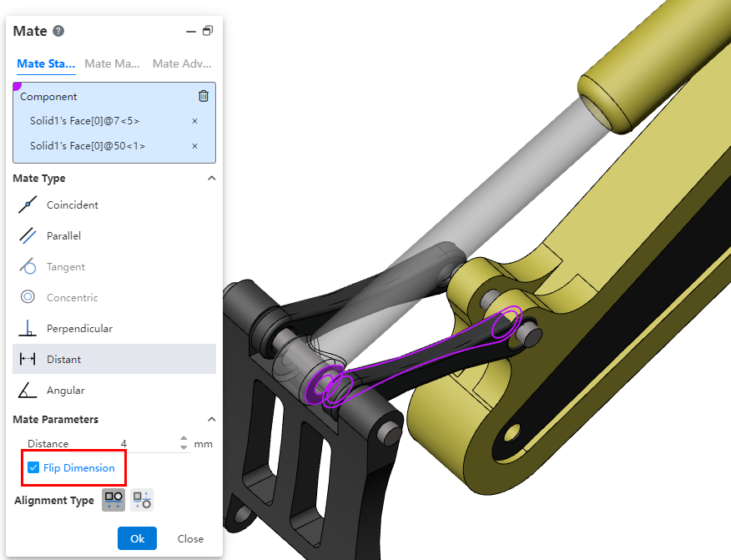The height and width of the screenshot is (560, 731).
Task: Collapse the Mate Parameters section
Action: click(212, 419)
